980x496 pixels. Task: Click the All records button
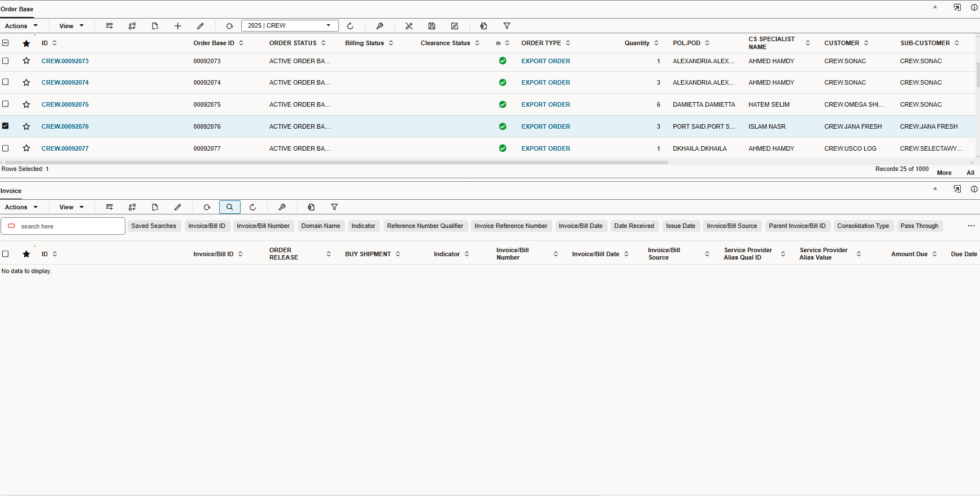[970, 173]
